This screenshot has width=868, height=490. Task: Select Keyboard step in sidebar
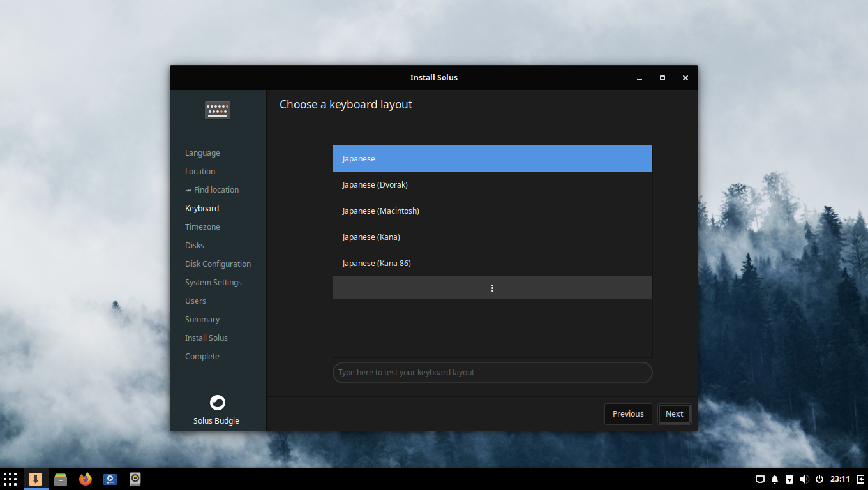pyautogui.click(x=202, y=209)
